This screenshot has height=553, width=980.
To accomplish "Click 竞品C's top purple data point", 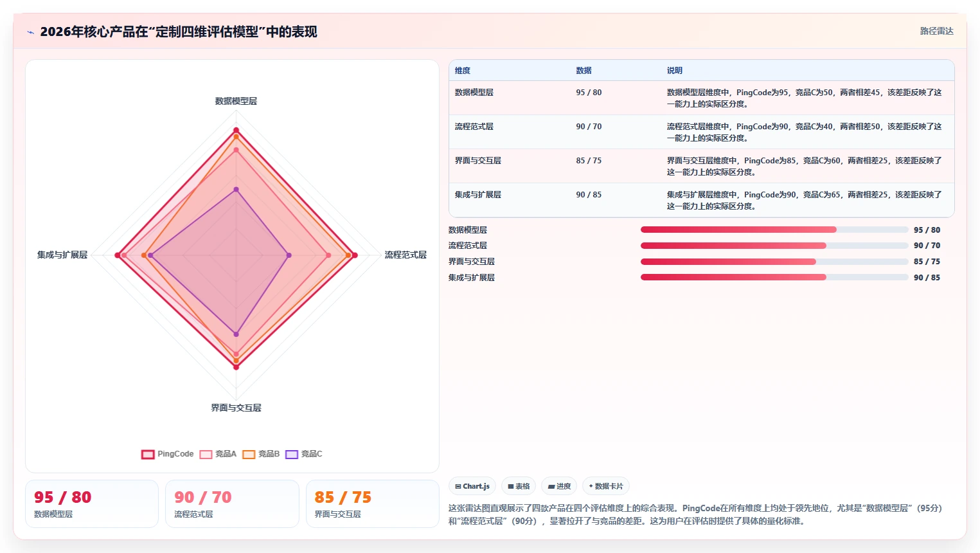I will (x=236, y=190).
